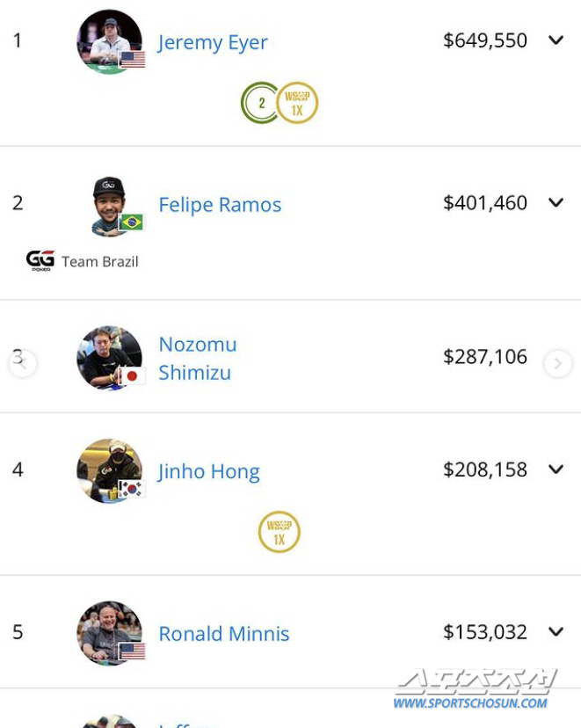Expand Felipe Ramos's payout details chevron
Screen dimensions: 581x728
tap(556, 202)
